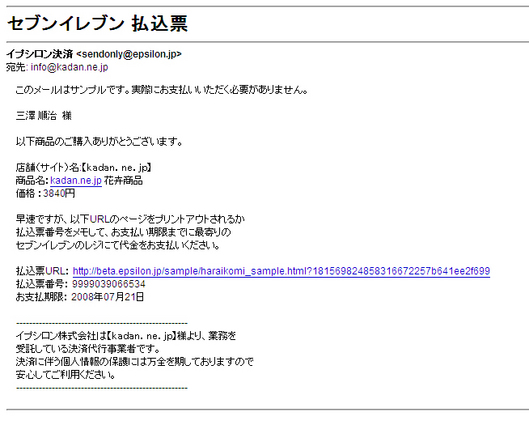Select the line 決済に伴う個人情報の保護
The height and width of the screenshot is (425, 529).
click(x=135, y=362)
